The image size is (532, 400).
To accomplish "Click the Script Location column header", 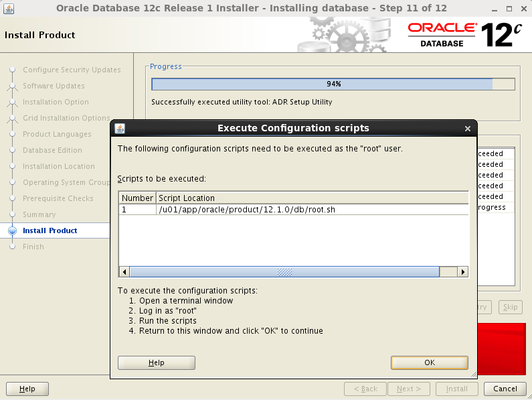I will tap(312, 198).
